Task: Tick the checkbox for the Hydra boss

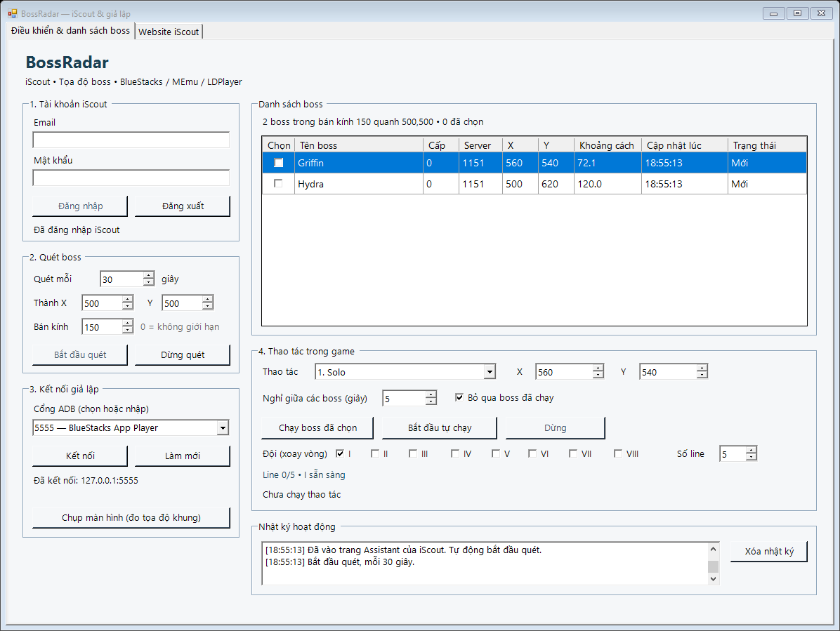Action: pos(278,184)
